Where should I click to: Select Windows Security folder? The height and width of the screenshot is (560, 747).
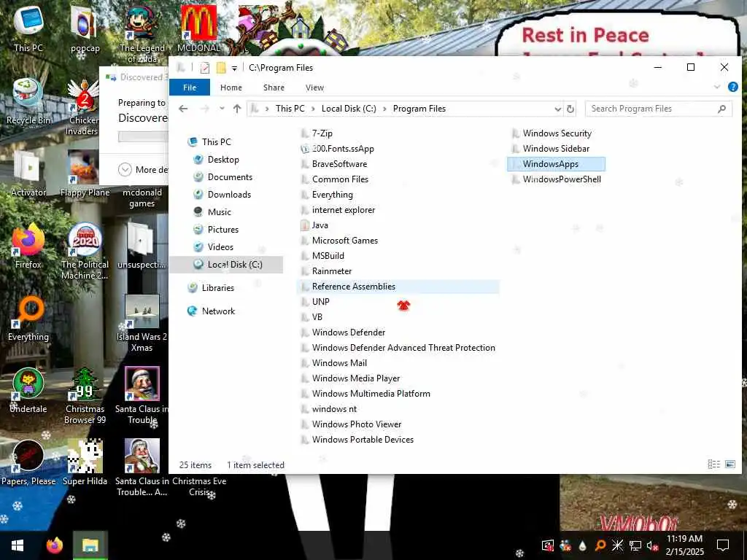click(557, 134)
